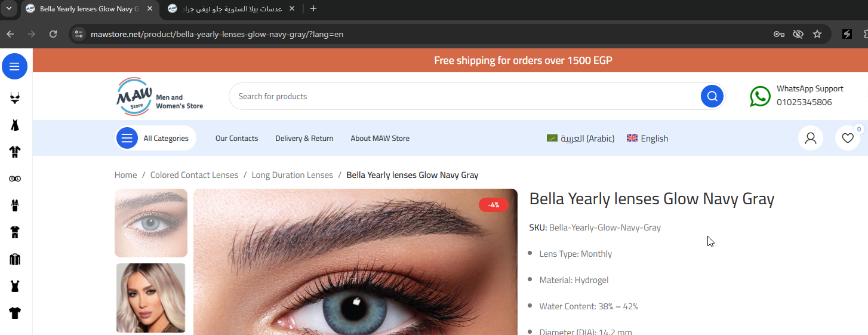Click the SKU Bella-Yearly-Glow-Navy-Gray text
This screenshot has width=868, height=335.
pyautogui.click(x=595, y=228)
